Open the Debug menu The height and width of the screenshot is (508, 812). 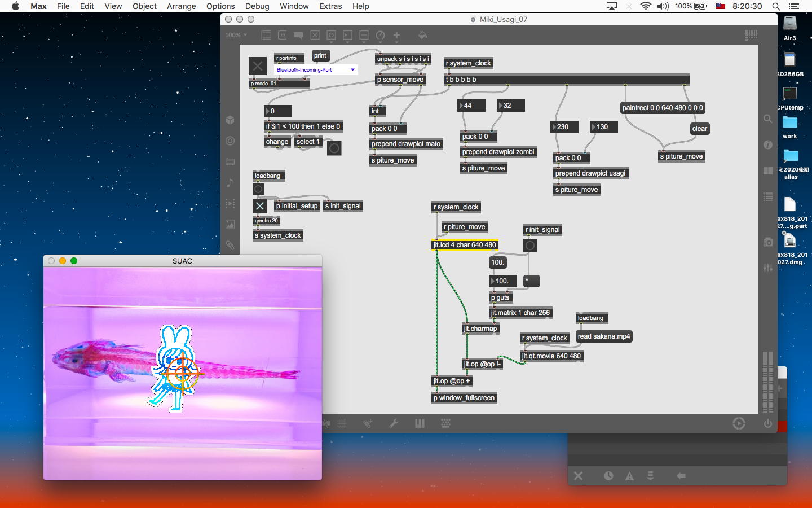tap(257, 6)
